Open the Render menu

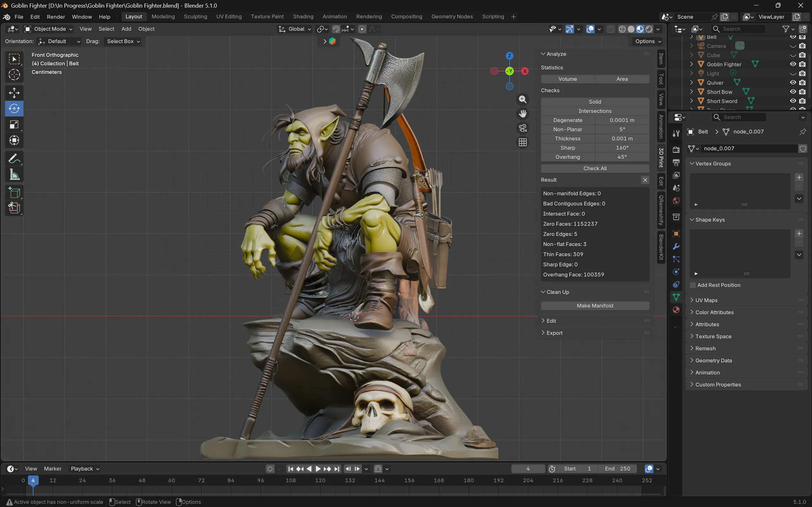56,17
